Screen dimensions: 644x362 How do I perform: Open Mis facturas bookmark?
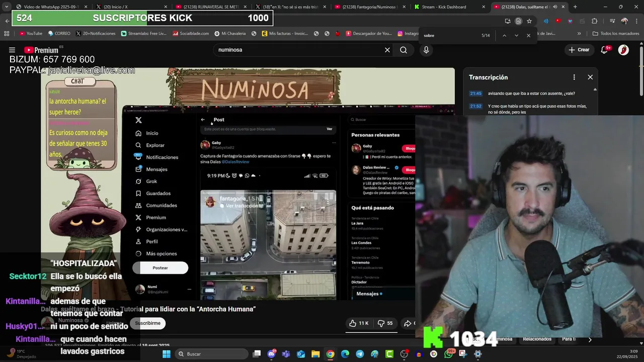coord(285,34)
